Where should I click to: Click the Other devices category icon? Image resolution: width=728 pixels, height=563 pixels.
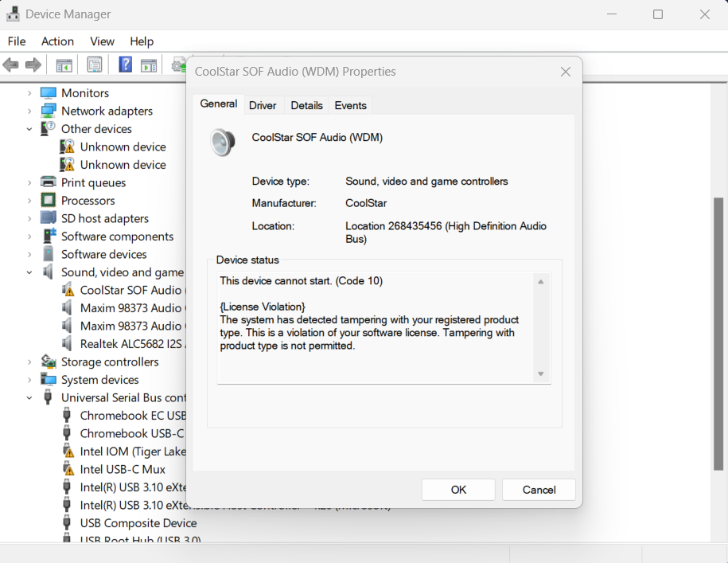coord(48,129)
